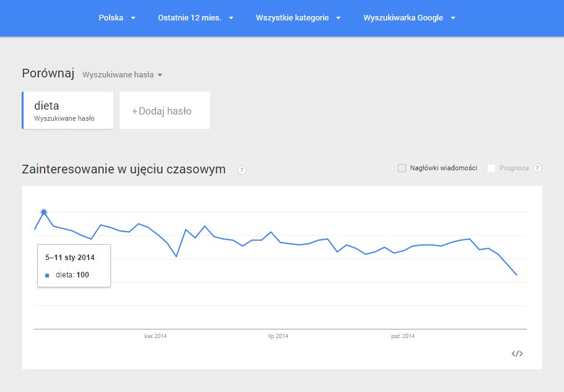Select the Wyszukiwarka Google source menu
564x392 pixels.
click(x=409, y=18)
